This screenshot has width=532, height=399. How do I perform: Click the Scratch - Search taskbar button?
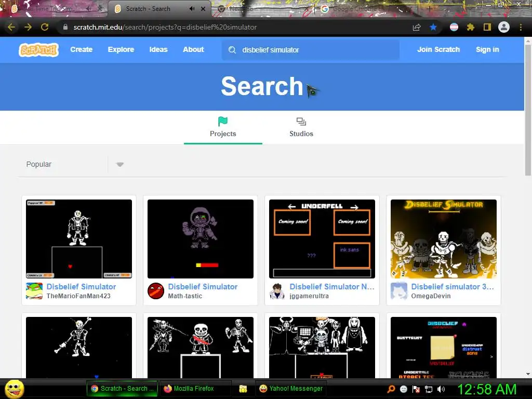(x=123, y=389)
